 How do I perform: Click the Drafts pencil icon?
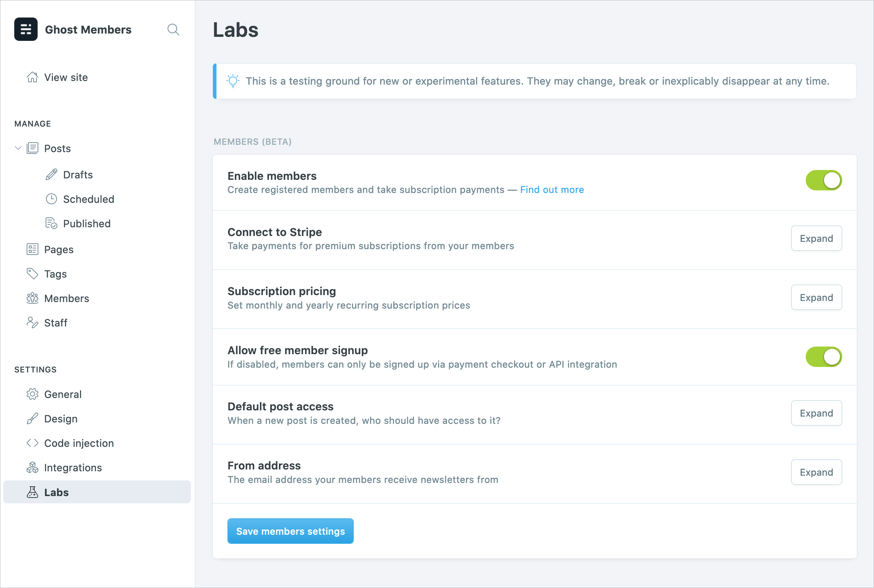tap(51, 175)
